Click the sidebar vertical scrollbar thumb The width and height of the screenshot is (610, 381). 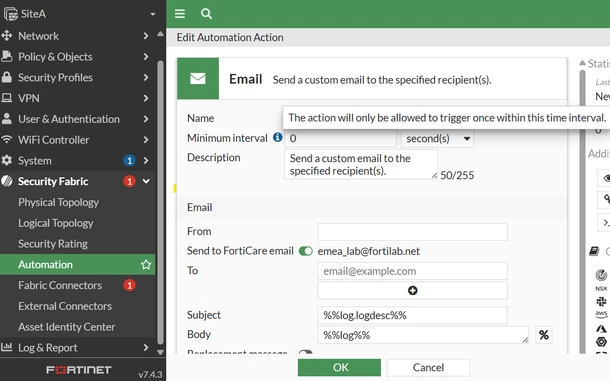160,202
